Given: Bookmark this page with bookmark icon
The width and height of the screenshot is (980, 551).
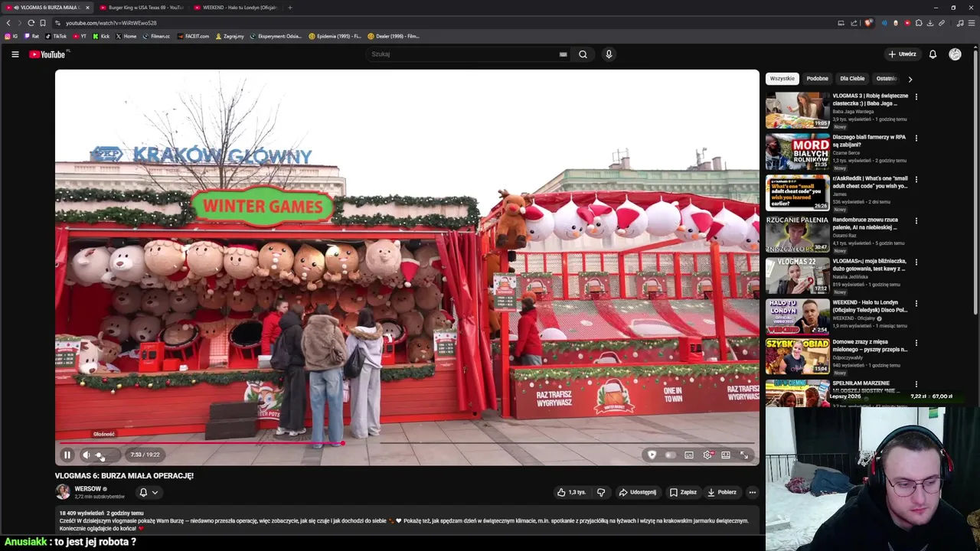Looking at the screenshot, I should click(43, 23).
